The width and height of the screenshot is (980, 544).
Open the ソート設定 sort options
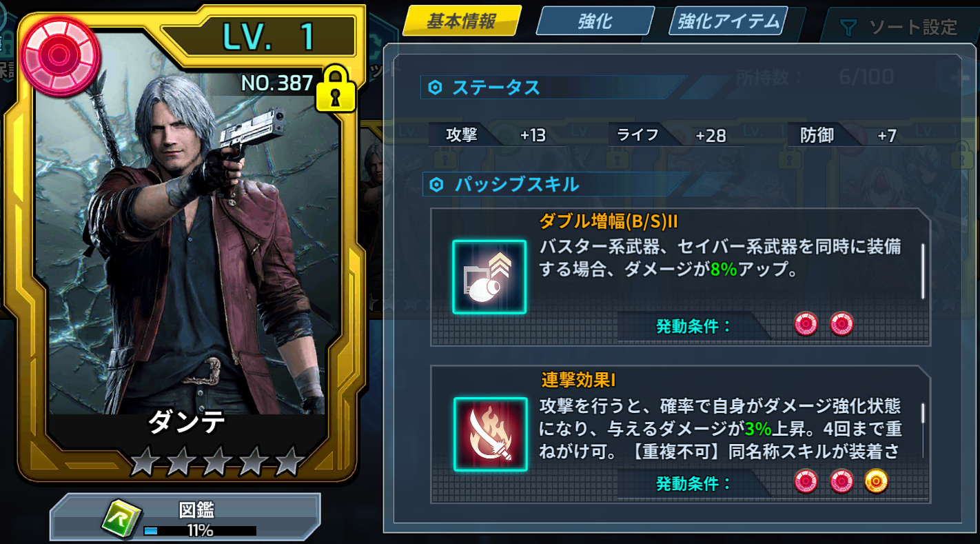click(x=898, y=28)
